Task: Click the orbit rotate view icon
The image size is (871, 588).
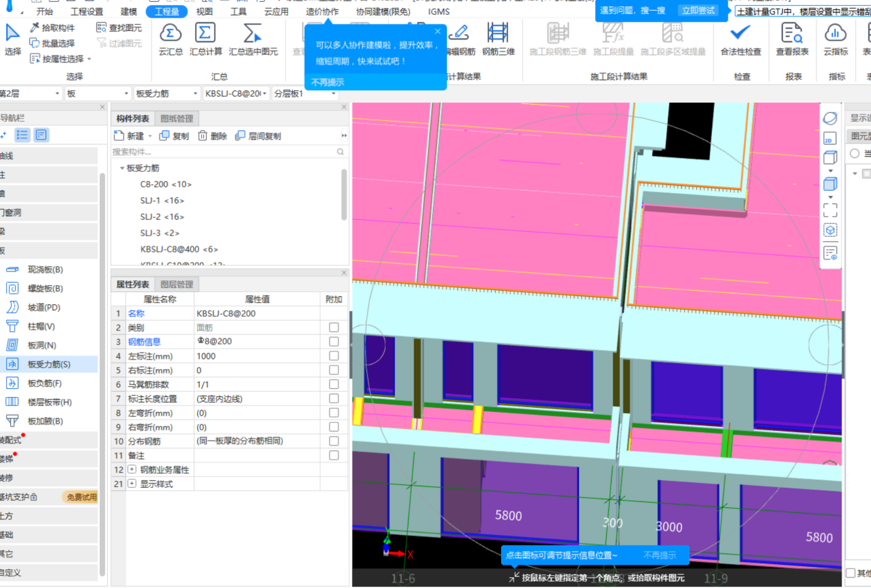Action: [x=830, y=118]
